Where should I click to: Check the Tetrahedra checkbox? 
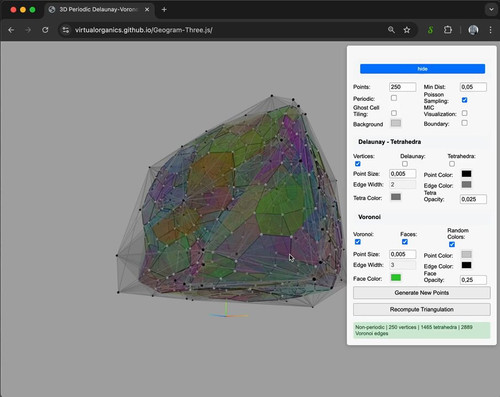(x=452, y=164)
